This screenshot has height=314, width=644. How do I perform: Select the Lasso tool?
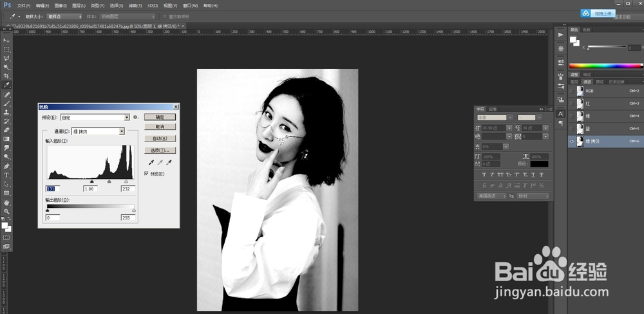(x=6, y=59)
